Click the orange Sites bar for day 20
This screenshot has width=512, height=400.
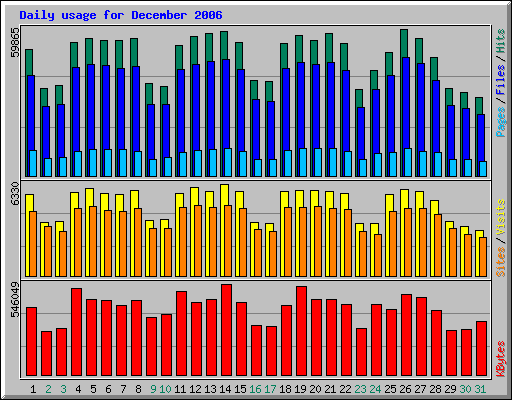(318, 241)
